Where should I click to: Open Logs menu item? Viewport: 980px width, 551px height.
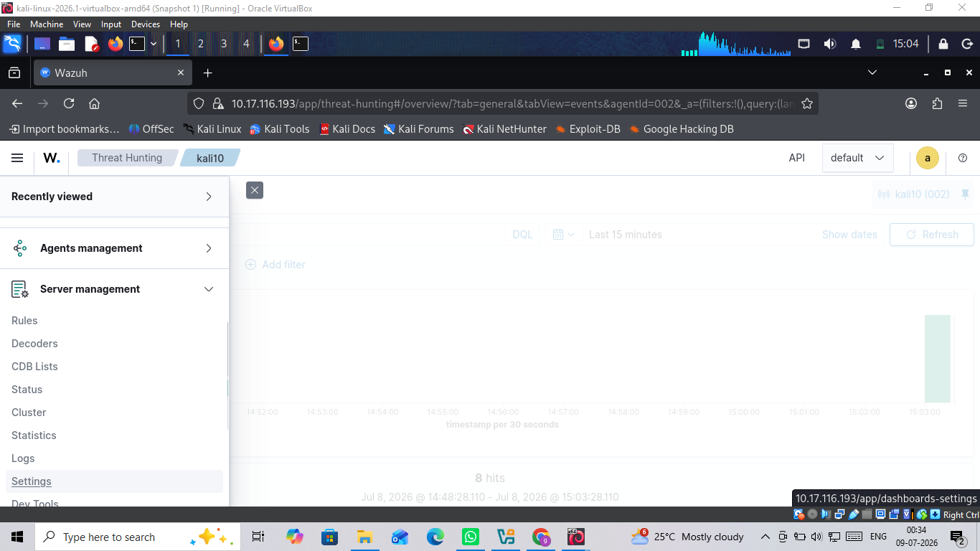(23, 458)
